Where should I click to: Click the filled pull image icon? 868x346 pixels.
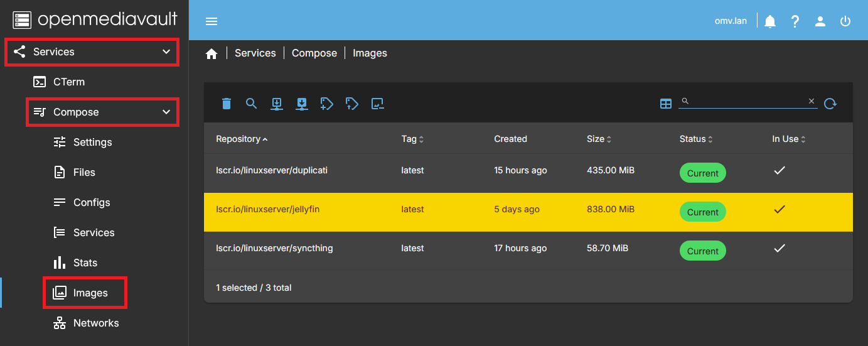[x=302, y=104]
